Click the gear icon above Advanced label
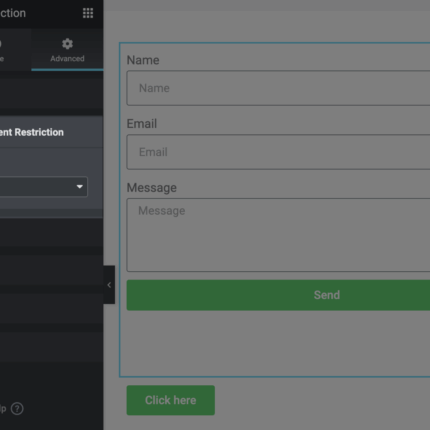The width and height of the screenshot is (430, 430). [67, 44]
